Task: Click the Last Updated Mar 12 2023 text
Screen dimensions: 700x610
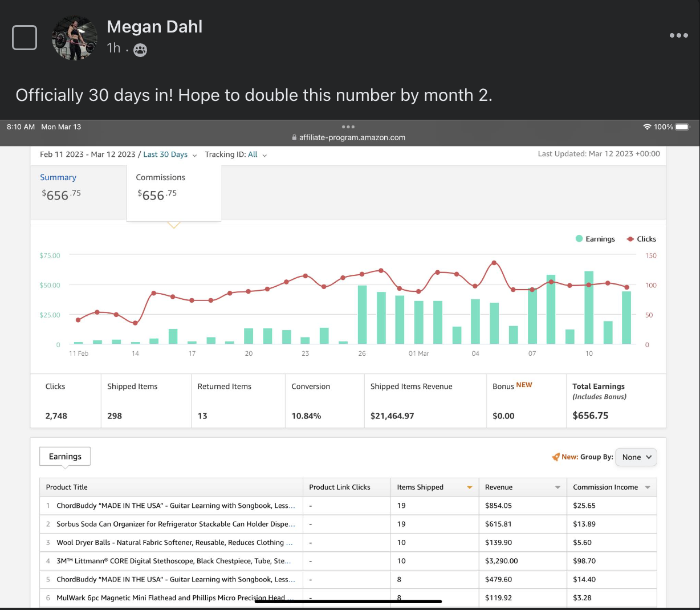Action: (599, 154)
